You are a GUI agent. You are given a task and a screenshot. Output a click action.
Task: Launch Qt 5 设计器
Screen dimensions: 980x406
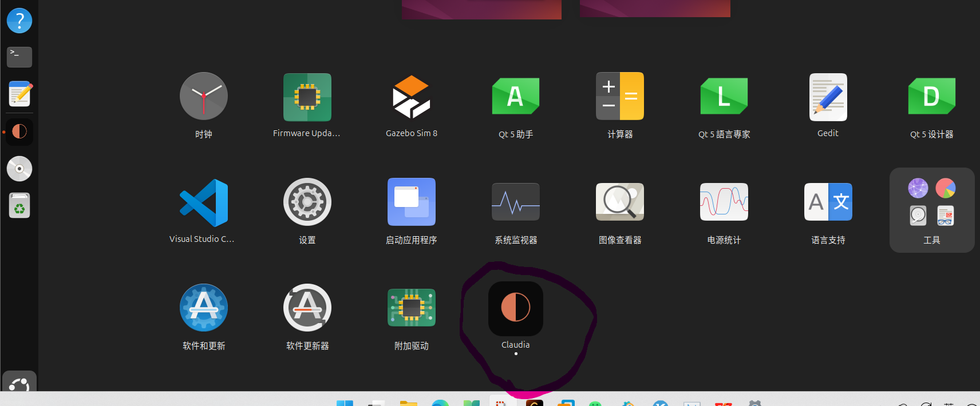coord(932,96)
